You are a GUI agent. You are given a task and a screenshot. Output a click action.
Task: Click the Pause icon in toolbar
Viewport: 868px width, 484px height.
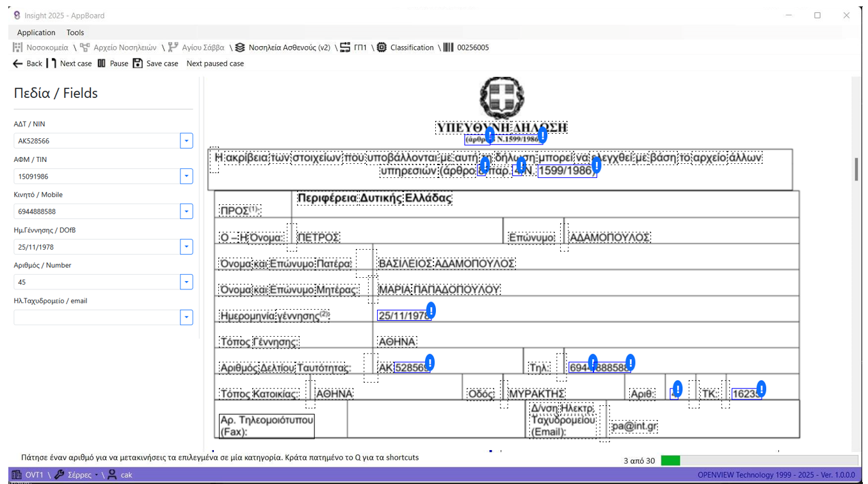(x=102, y=63)
